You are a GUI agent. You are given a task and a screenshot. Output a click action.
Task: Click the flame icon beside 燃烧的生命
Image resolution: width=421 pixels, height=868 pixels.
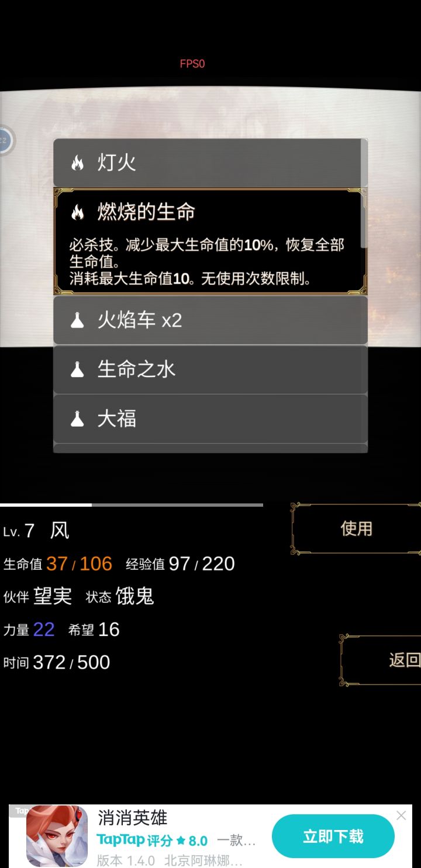tap(77, 212)
